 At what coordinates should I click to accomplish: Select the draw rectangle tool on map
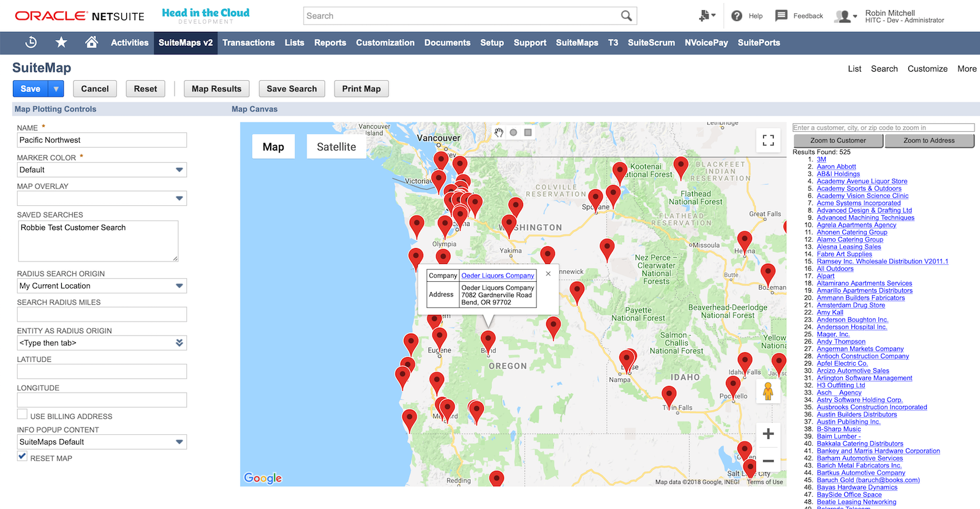click(x=528, y=132)
